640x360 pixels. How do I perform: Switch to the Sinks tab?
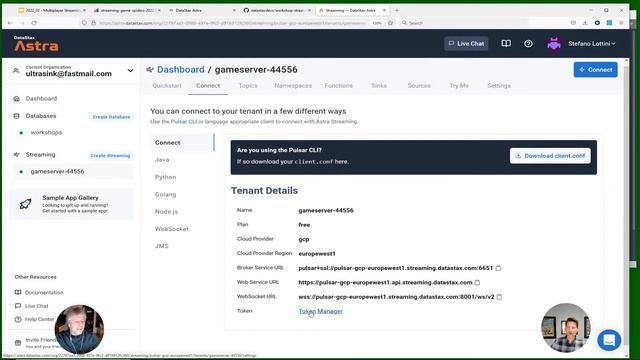(379, 86)
